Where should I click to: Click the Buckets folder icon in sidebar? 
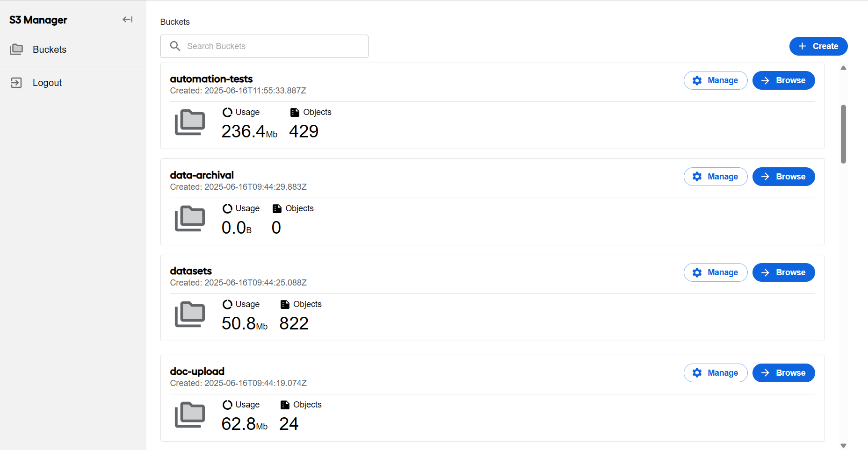click(x=16, y=50)
